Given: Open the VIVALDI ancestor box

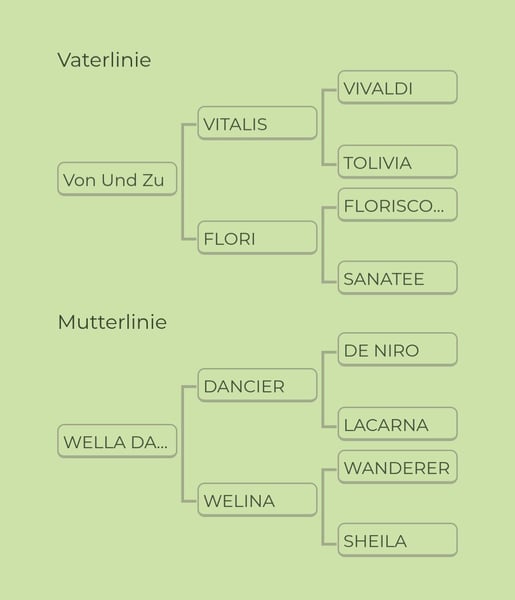Looking at the screenshot, I should coord(398,87).
